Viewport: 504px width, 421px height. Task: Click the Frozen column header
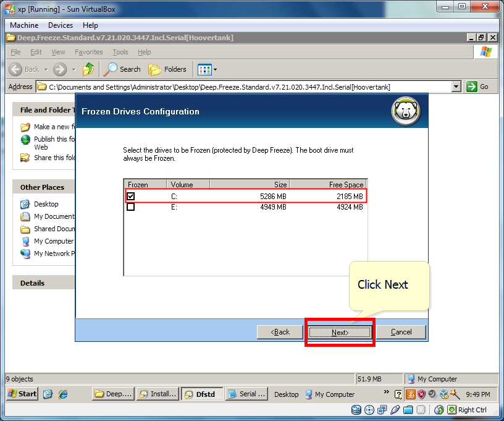pyautogui.click(x=145, y=184)
